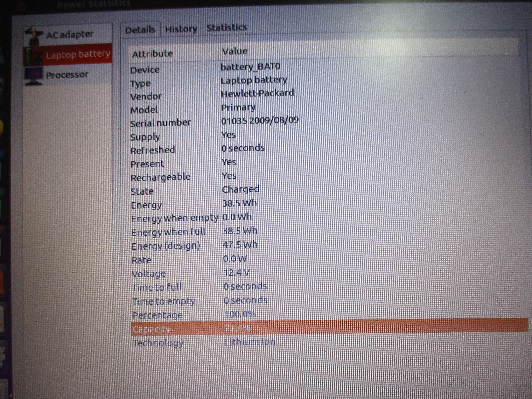This screenshot has width=532, height=399.
Task: Click the '47.5 Wh' design energy value
Action: (x=240, y=245)
